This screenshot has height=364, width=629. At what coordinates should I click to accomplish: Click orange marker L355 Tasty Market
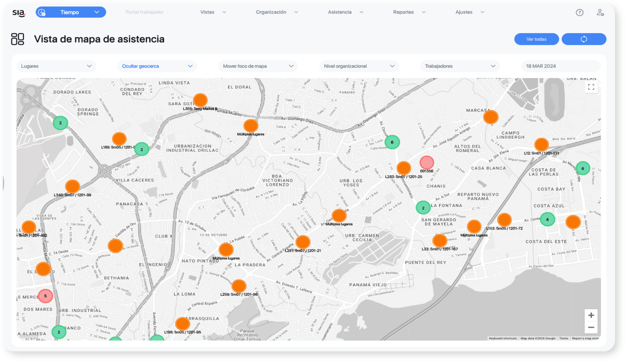(200, 100)
